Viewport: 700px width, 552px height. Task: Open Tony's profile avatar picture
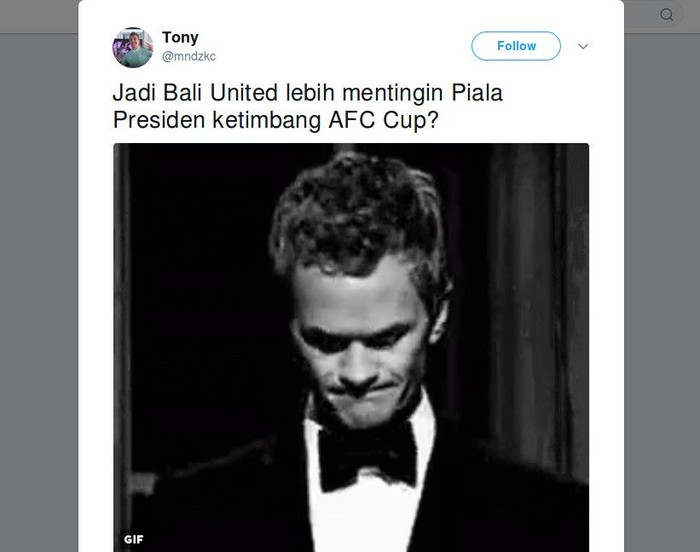click(133, 47)
